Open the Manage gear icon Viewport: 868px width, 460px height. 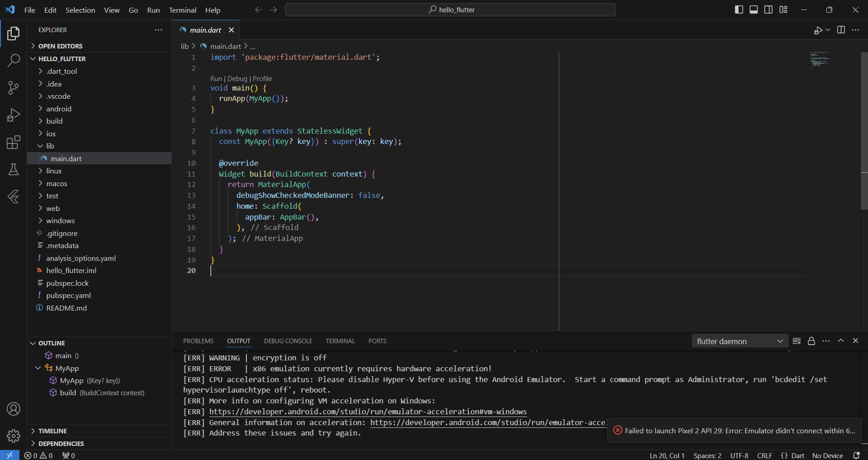(x=14, y=436)
